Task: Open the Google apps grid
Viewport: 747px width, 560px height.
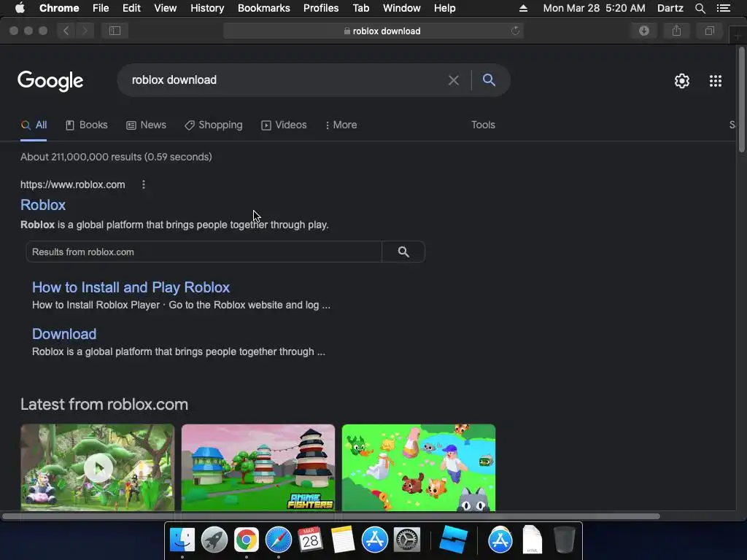Action: pyautogui.click(x=715, y=81)
